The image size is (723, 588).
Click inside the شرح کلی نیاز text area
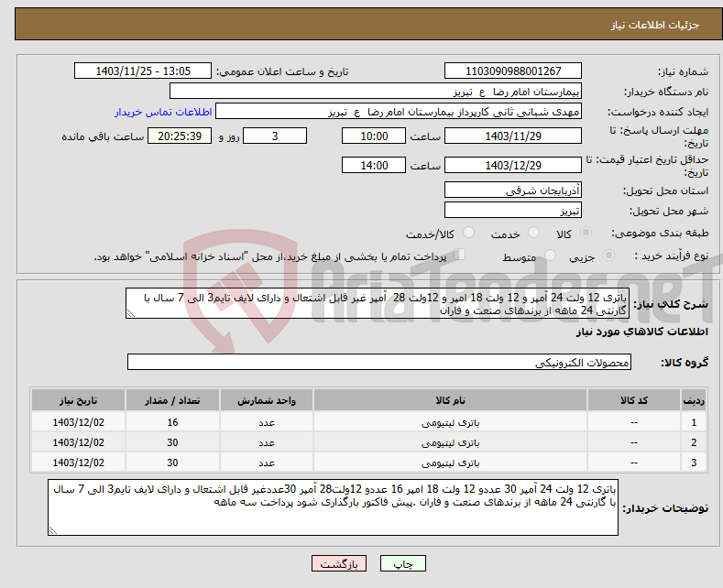tap(378, 303)
